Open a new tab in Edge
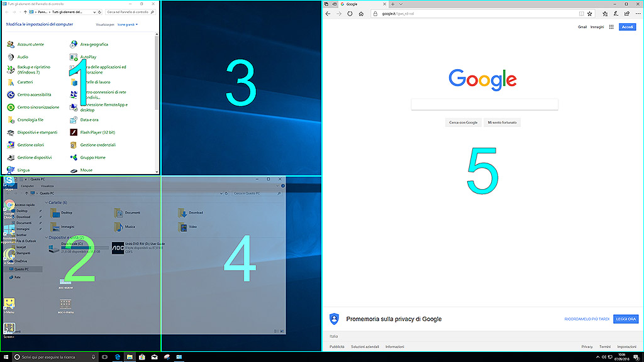 [393, 4]
